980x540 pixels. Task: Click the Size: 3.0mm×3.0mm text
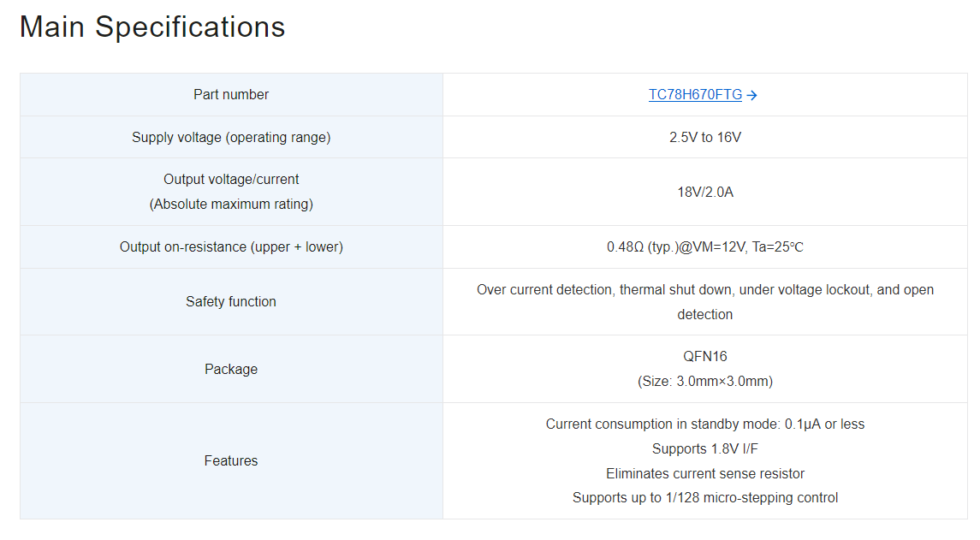705,381
